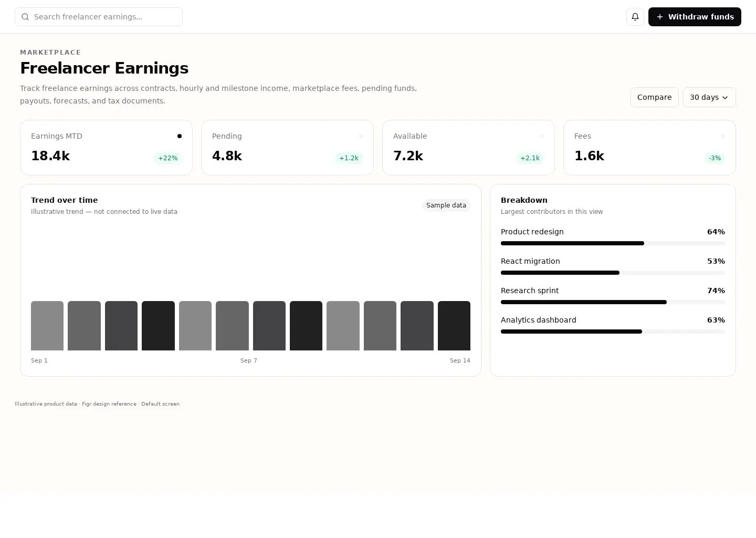Click the 7.2k Available value
The height and width of the screenshot is (538, 756).
pos(408,156)
